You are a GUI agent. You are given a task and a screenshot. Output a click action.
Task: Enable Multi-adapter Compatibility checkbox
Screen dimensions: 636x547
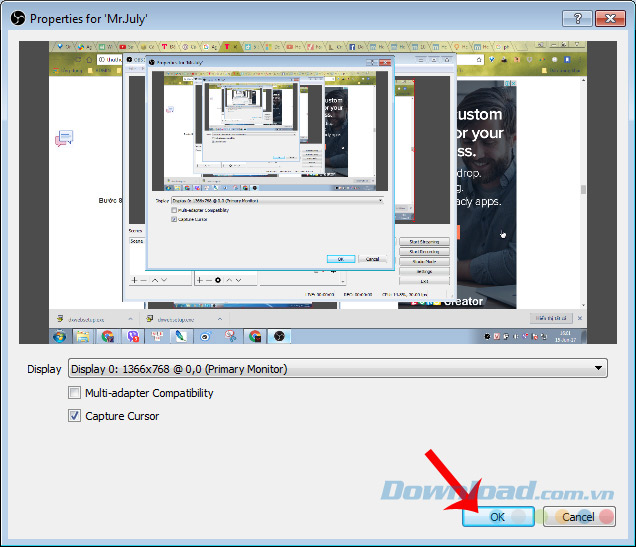pos(74,393)
